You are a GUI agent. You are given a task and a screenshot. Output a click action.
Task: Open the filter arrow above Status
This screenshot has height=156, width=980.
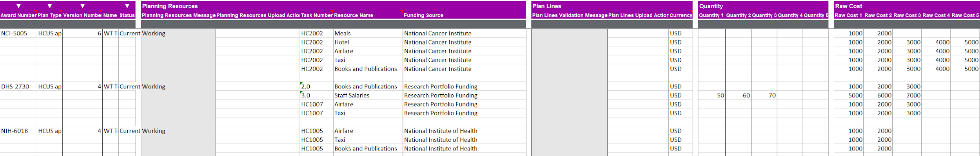point(127,6)
